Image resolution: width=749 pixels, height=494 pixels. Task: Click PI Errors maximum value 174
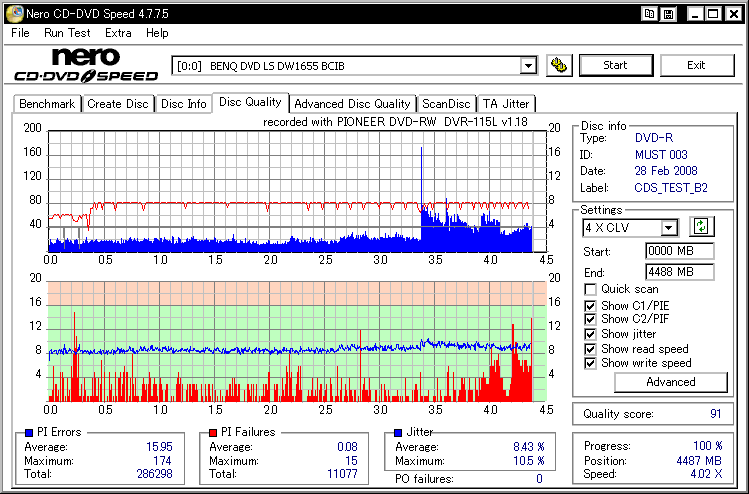tap(162, 461)
